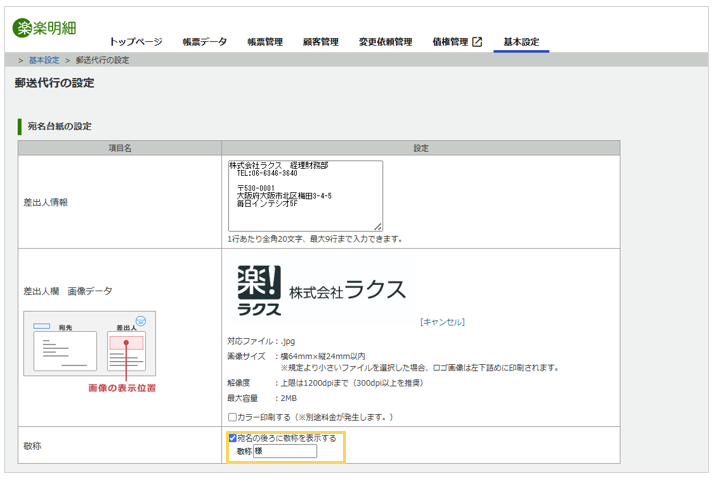Click the image position diagram thumbnail

click(x=89, y=343)
